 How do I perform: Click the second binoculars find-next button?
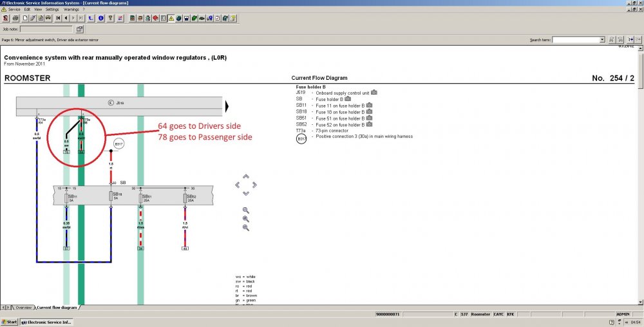[x=620, y=40]
